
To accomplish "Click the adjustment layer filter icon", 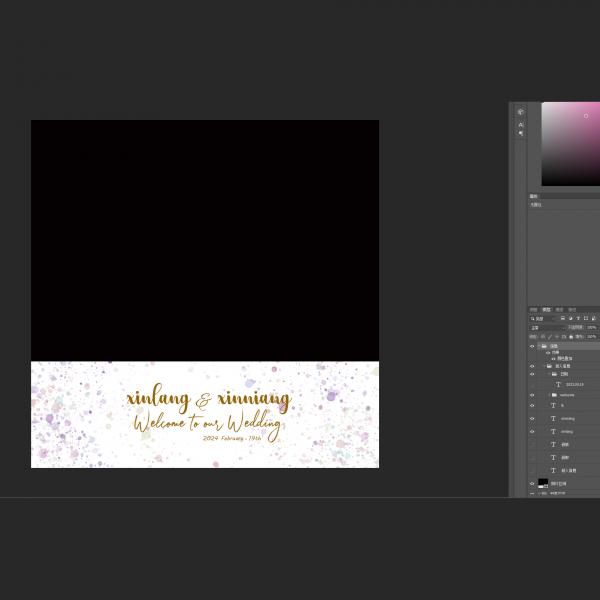I will click(x=570, y=318).
